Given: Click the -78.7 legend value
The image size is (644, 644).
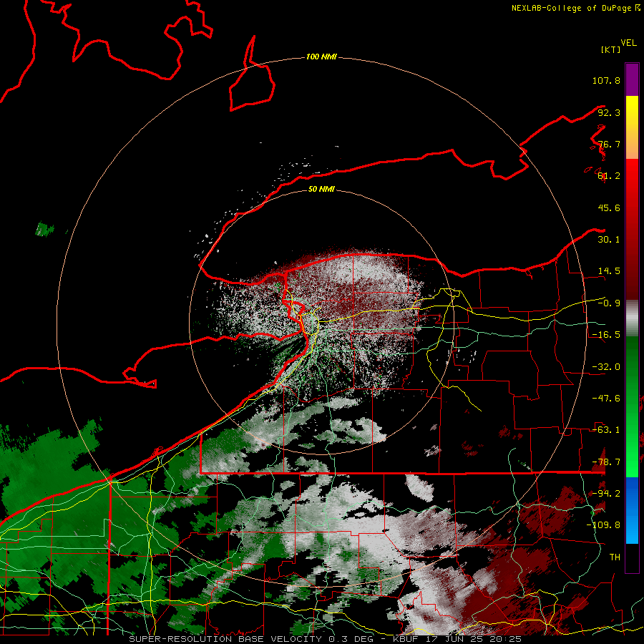Looking at the screenshot, I should click(x=606, y=462).
